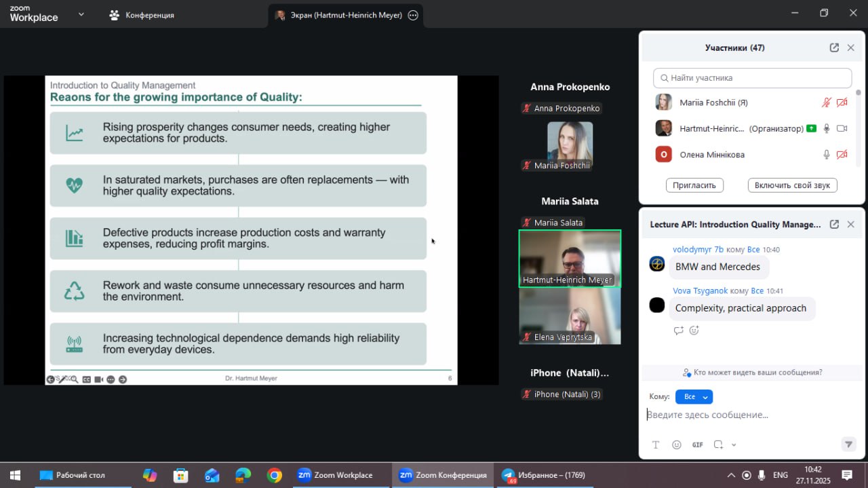This screenshot has height=488, width=868.
Task: Click the camera icon on slide toolbar
Action: [x=98, y=379]
